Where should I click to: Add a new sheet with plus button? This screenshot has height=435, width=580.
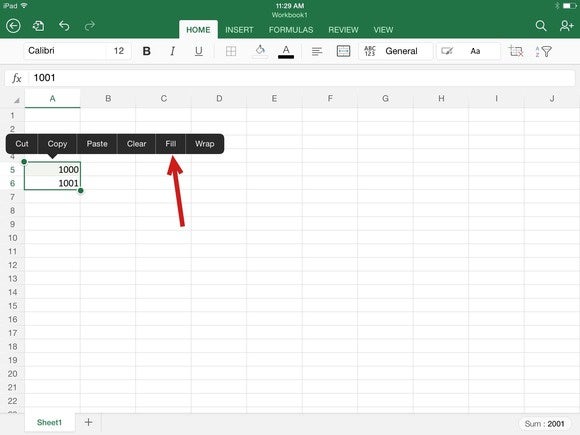pyautogui.click(x=88, y=422)
